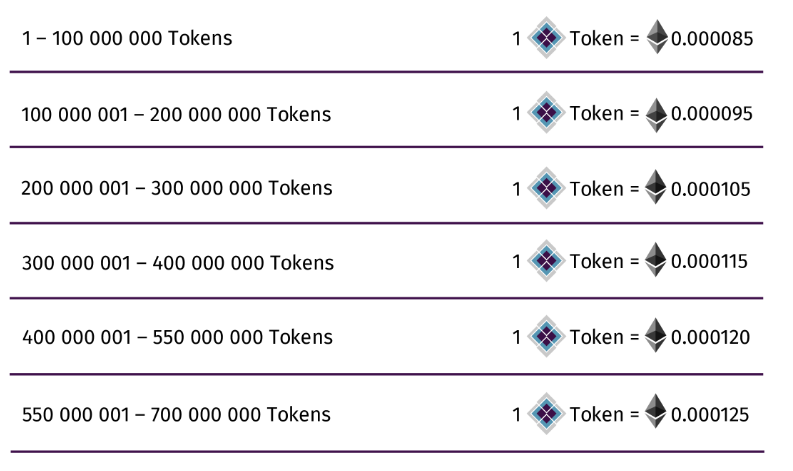Click the token icon in the 0.000120 row
The height and width of the screenshot is (471, 793).
coord(546,338)
